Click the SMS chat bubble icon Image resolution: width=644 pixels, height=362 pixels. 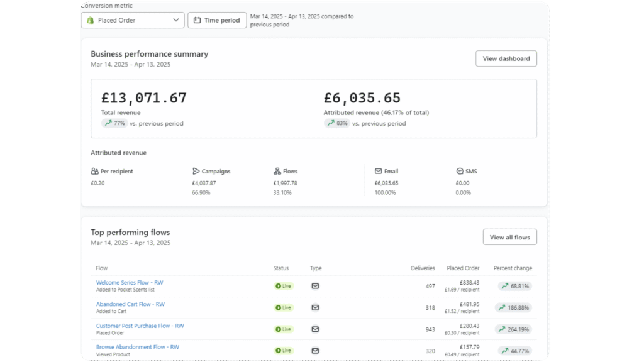coord(460,171)
